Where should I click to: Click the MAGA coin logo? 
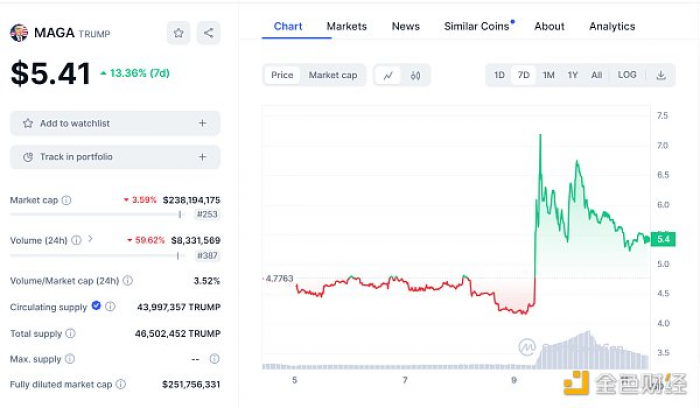[x=19, y=33]
